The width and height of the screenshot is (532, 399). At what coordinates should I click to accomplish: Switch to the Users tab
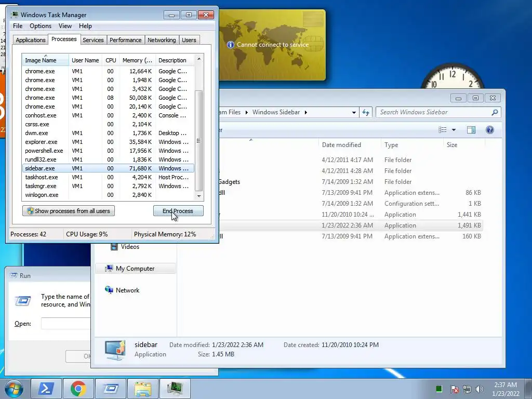pos(189,40)
